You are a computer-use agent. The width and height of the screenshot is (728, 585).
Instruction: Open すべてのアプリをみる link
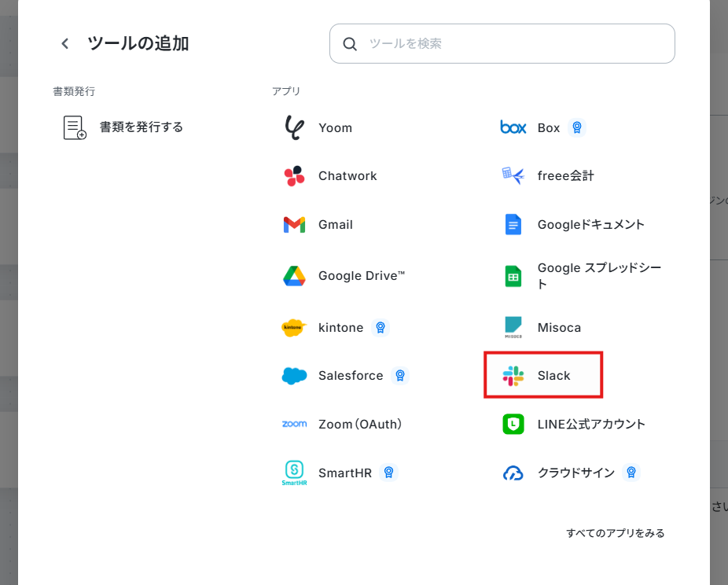[615, 533]
